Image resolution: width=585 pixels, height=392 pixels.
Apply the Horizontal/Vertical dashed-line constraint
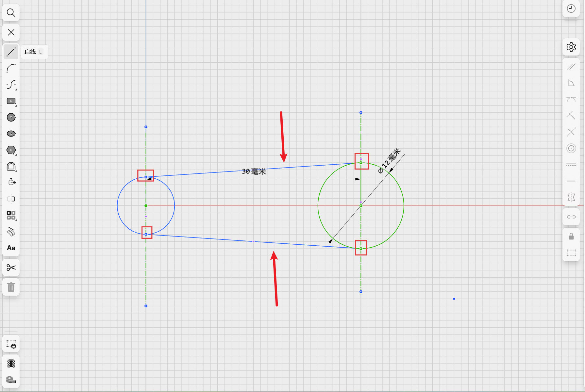(571, 165)
